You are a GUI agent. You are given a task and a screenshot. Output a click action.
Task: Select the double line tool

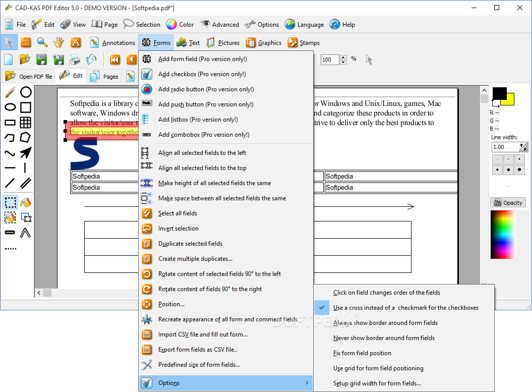point(26,183)
